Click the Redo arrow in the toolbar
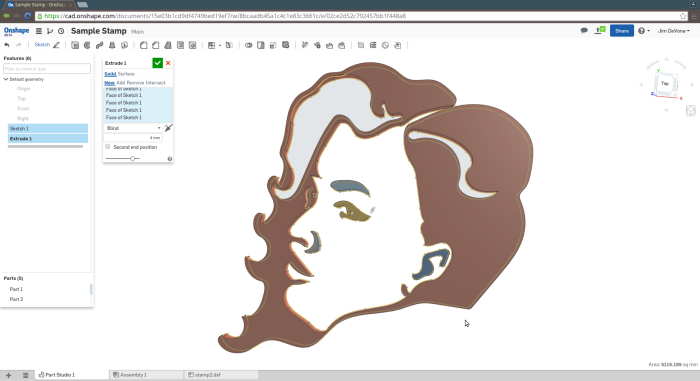The image size is (700, 381). 18,45
